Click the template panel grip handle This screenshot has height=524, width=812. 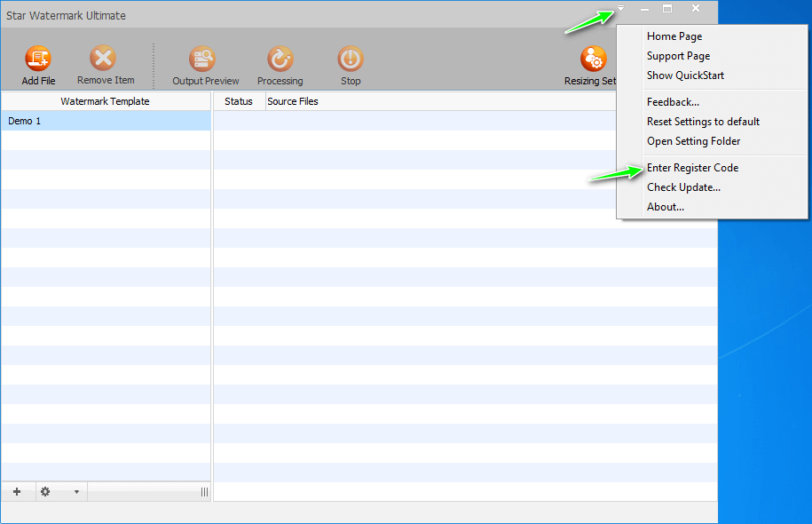[x=205, y=492]
